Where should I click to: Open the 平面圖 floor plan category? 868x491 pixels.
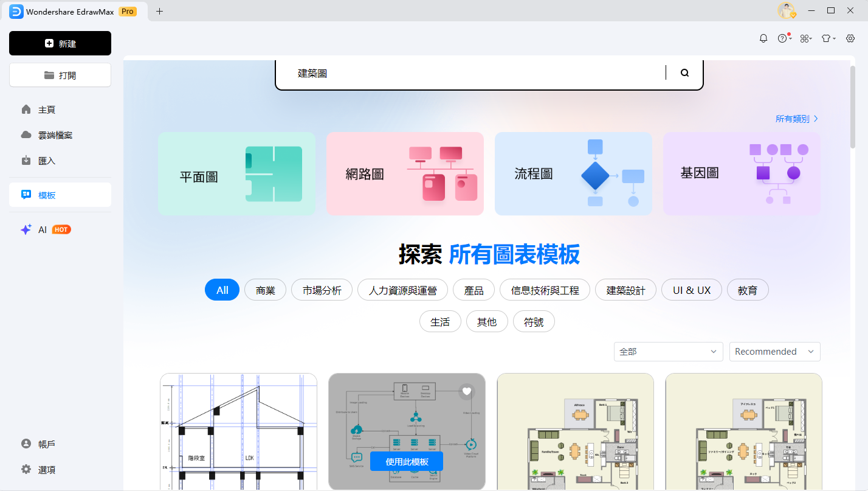236,173
